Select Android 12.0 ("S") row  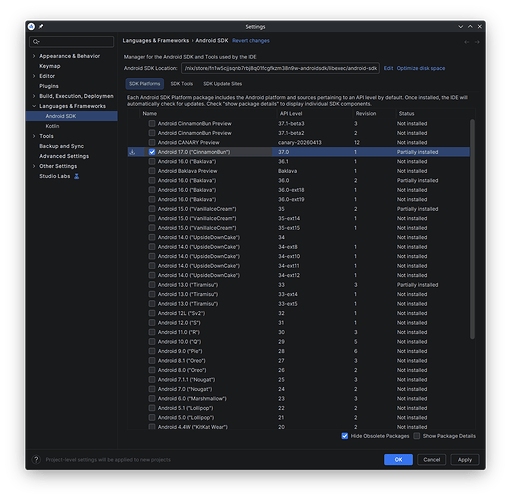tap(299, 323)
